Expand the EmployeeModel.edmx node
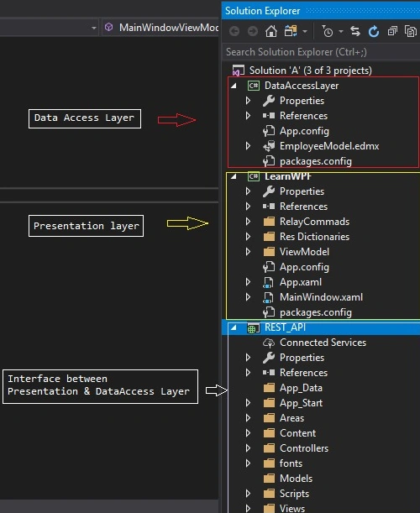 [x=248, y=146]
